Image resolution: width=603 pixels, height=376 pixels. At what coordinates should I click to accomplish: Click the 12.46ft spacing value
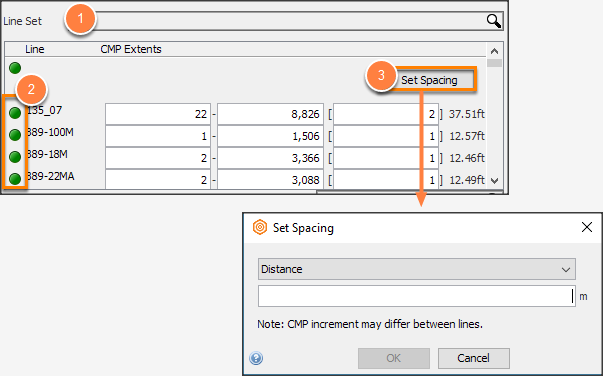coord(466,158)
